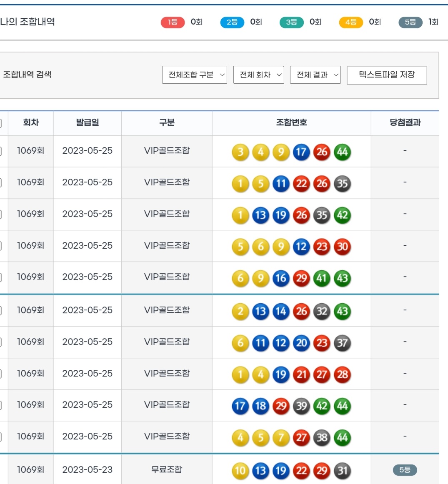Image resolution: width=448 pixels, height=484 pixels.
Task: Click yellow ball 3 in the first row
Action: coord(240,152)
